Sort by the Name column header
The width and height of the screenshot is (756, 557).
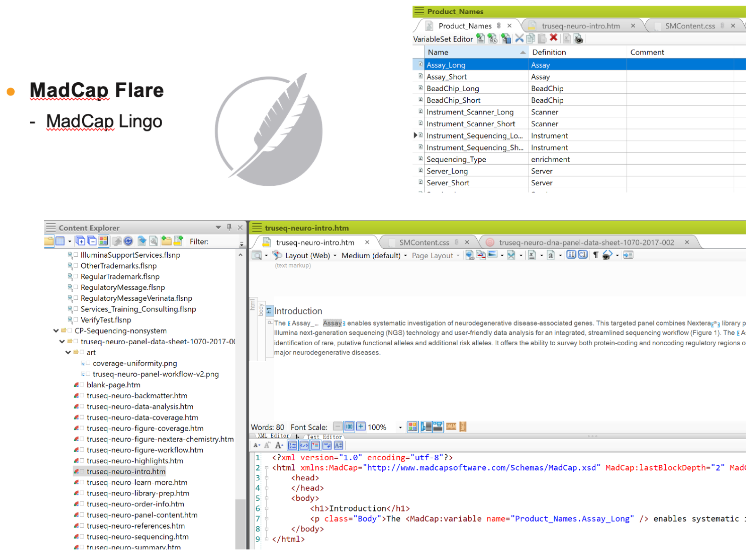click(476, 52)
